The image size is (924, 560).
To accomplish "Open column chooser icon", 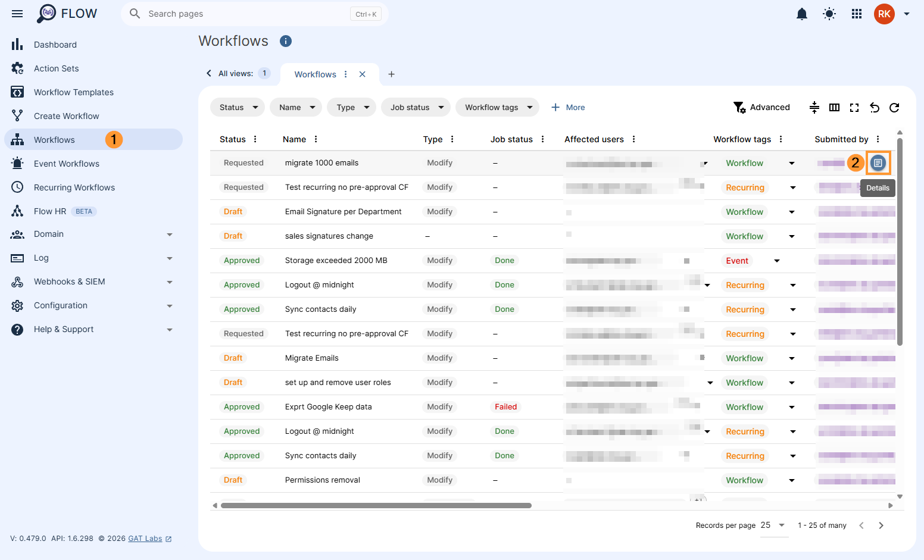I will (x=834, y=107).
